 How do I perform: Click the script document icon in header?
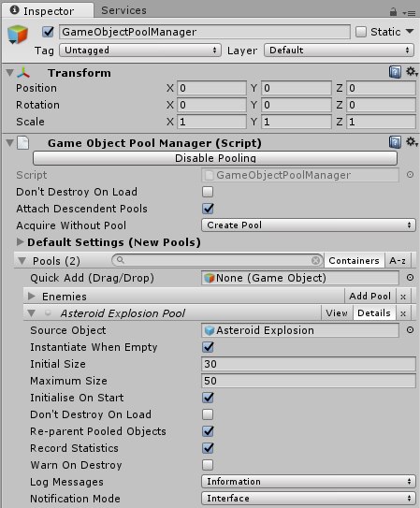[x=23, y=143]
